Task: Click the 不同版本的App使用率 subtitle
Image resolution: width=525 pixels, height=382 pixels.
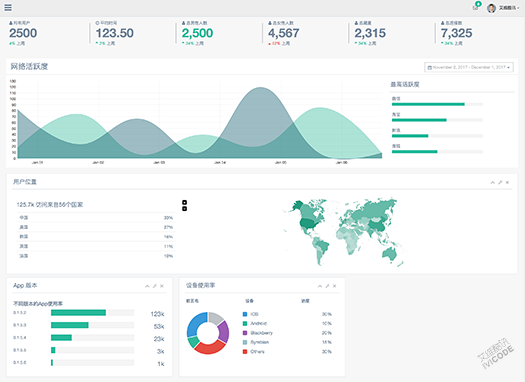Action: (38, 304)
